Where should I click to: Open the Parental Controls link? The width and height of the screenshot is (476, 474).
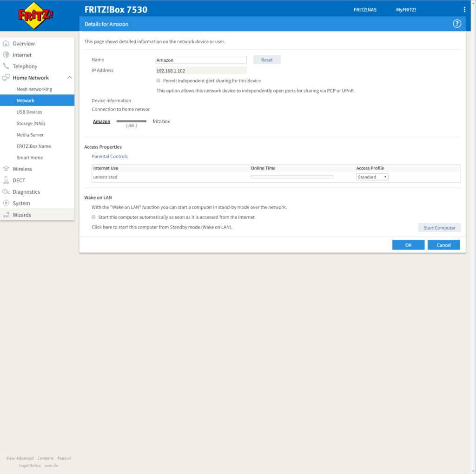[110, 157]
